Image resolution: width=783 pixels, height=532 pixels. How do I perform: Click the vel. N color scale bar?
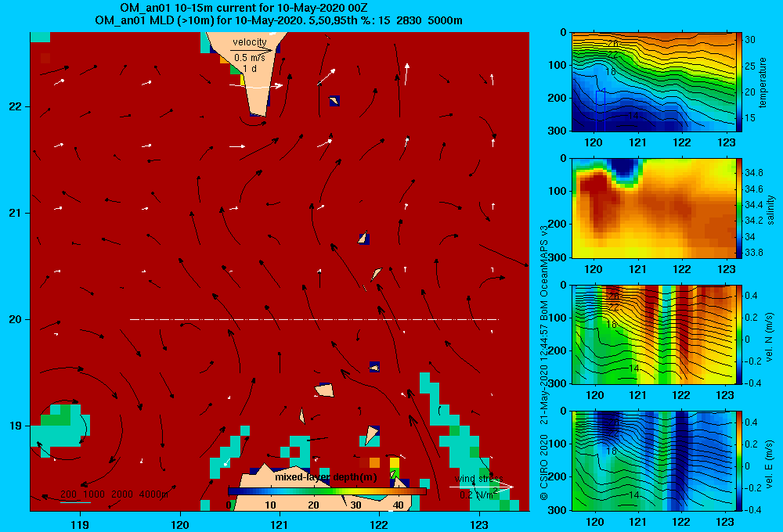pos(739,334)
